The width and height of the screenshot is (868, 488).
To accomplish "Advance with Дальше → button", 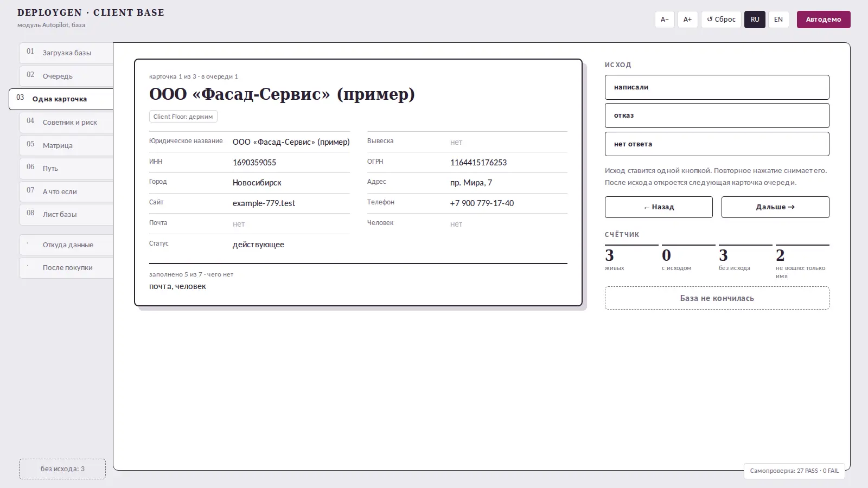I will pos(775,207).
